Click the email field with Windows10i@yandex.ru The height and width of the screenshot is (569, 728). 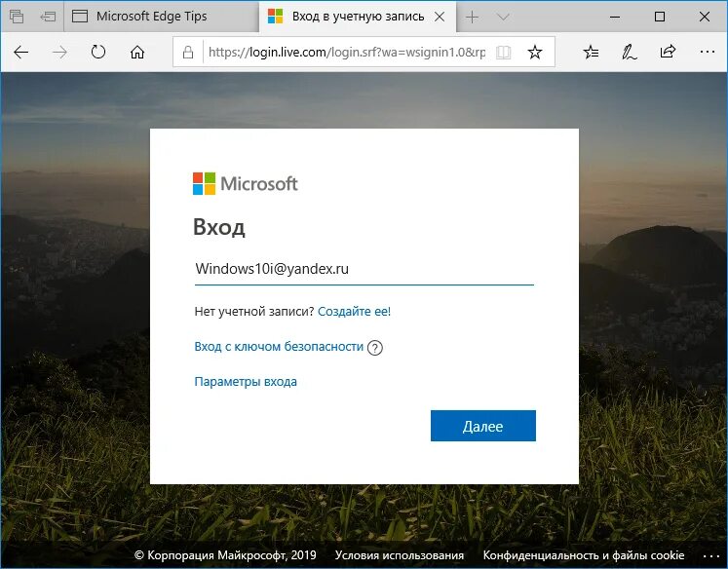coord(364,269)
